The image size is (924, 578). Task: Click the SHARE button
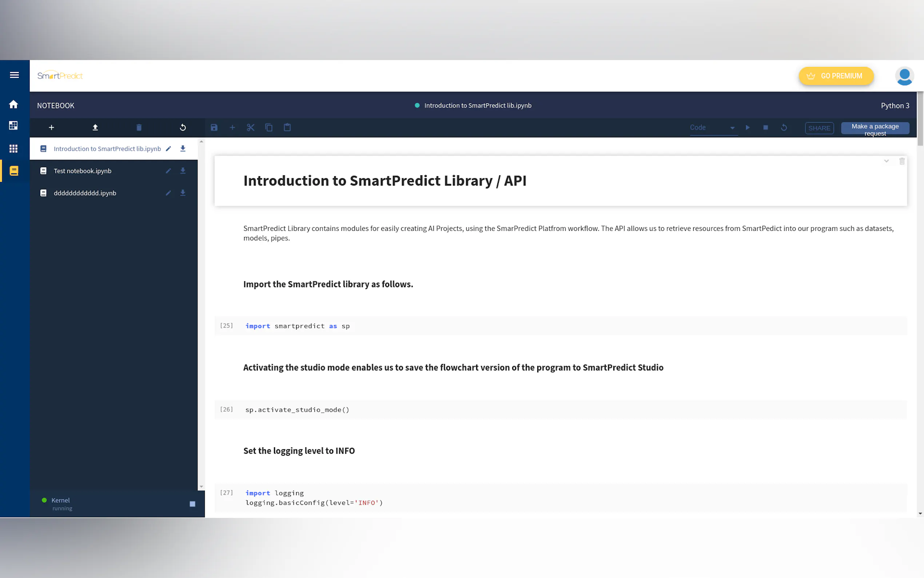[x=819, y=128]
